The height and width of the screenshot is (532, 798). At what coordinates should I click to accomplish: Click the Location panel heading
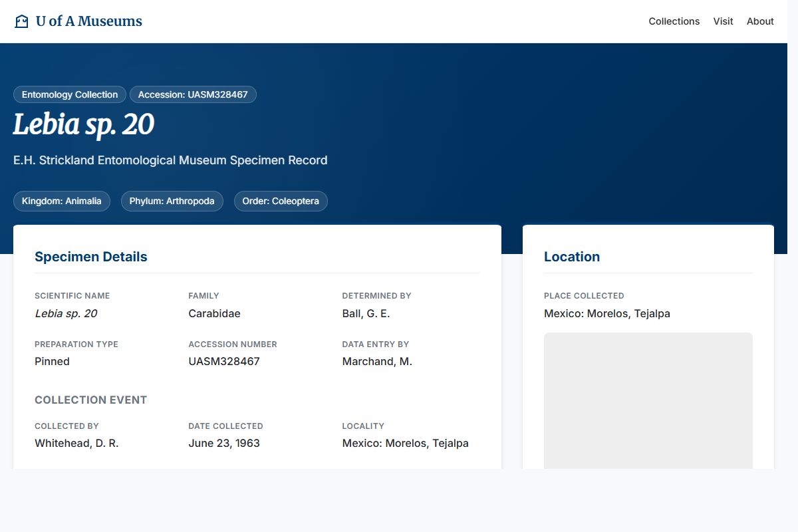pyautogui.click(x=572, y=257)
